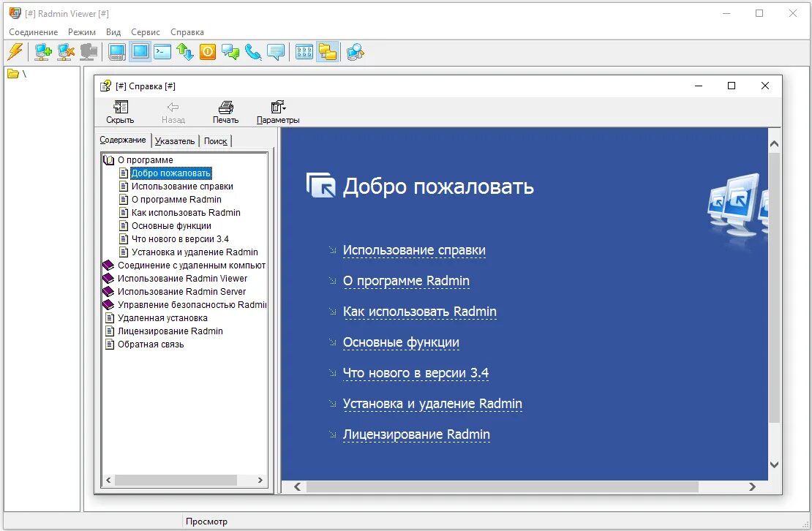Screen dimensions: 812x531
Task: Follow the Что нового в версии 3.4 link
Action: (416, 373)
